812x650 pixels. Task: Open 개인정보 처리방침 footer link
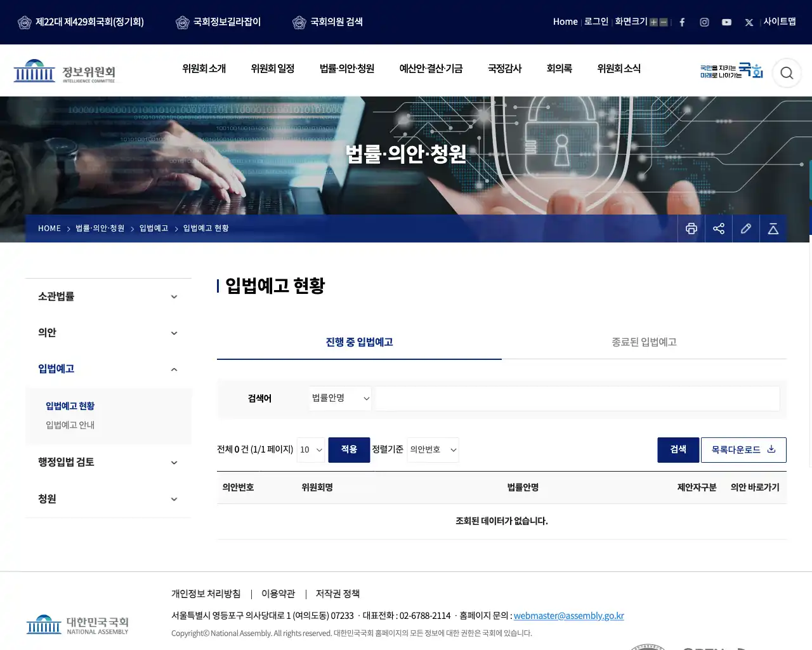coord(206,594)
